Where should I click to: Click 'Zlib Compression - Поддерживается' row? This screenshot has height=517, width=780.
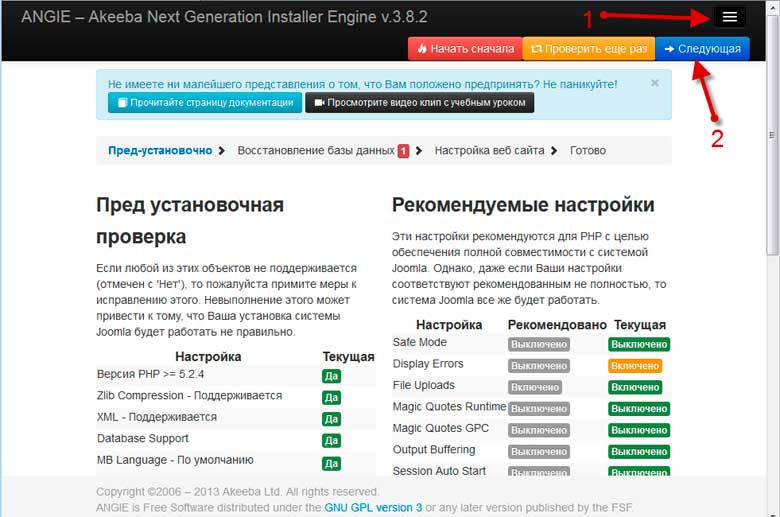pos(236,396)
